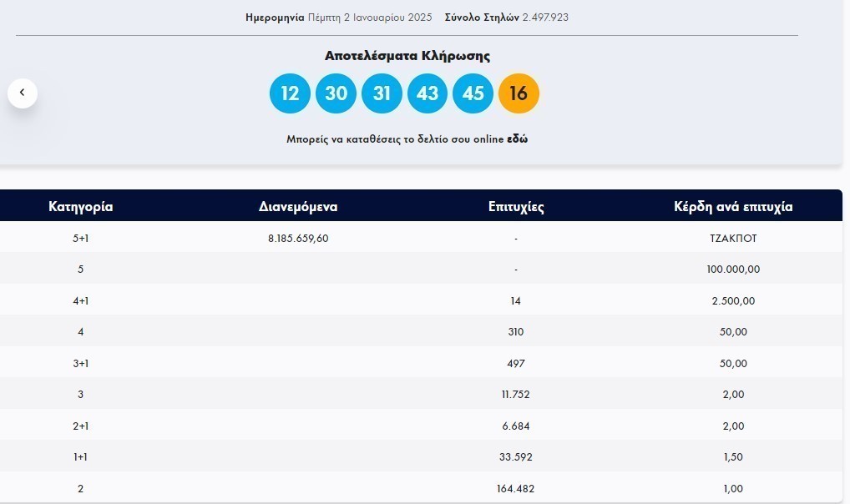Select the Επιτυχίες column header
The height and width of the screenshot is (504, 850).
(x=516, y=207)
